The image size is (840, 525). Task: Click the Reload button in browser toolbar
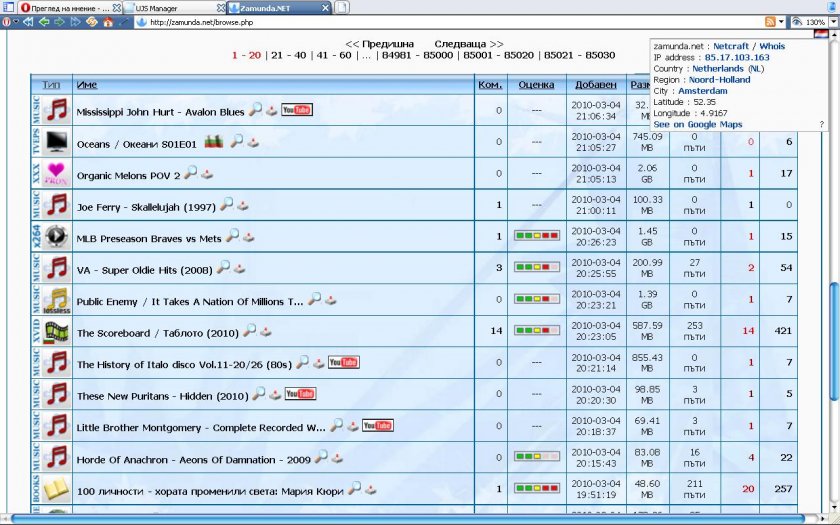pyautogui.click(x=91, y=22)
